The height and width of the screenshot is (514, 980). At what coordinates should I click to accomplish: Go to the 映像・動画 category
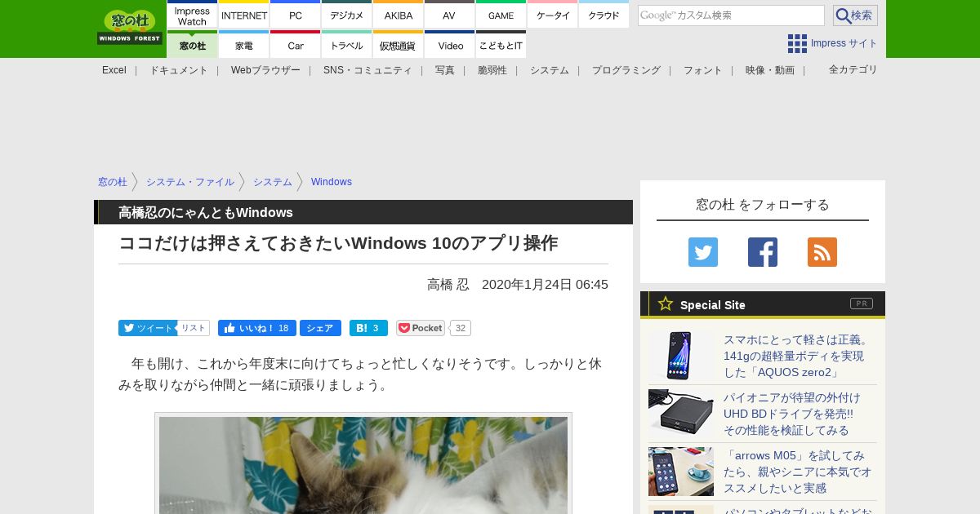click(x=770, y=70)
